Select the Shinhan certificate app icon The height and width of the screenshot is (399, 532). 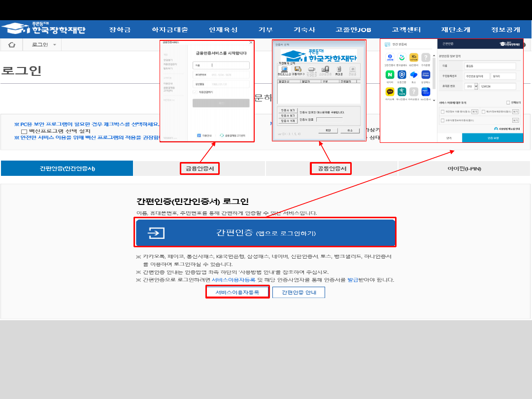click(390, 57)
